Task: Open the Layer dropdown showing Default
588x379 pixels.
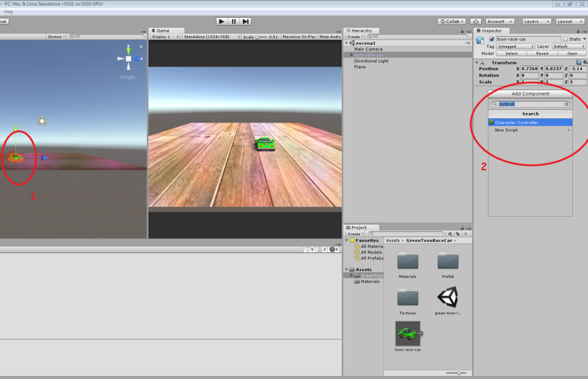Action: point(569,47)
